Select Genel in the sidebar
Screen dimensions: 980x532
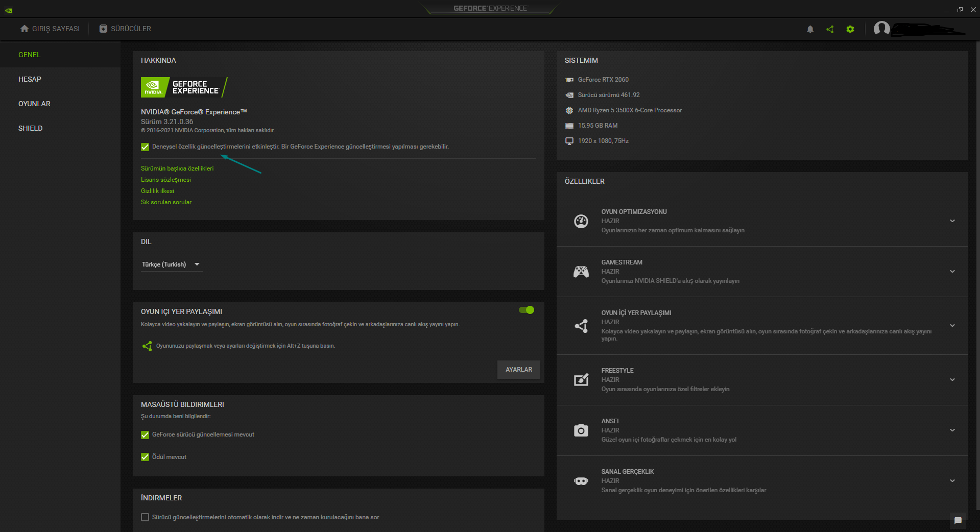60,55
